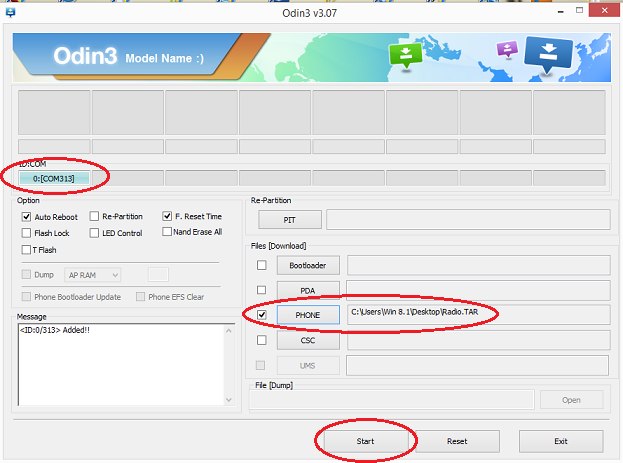Click the Odin3 app icon in title bar

point(10,13)
